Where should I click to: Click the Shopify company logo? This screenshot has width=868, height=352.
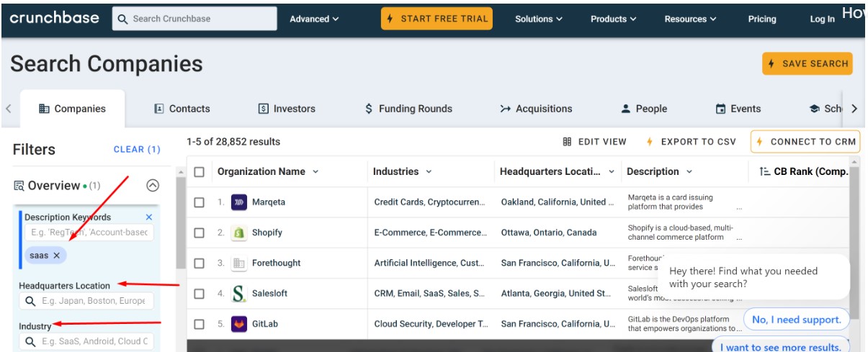pyautogui.click(x=239, y=233)
